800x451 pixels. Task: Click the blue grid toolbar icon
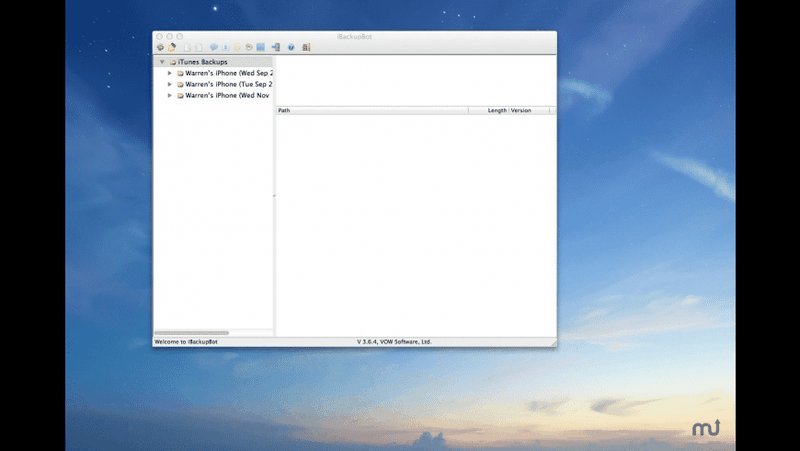[x=261, y=47]
